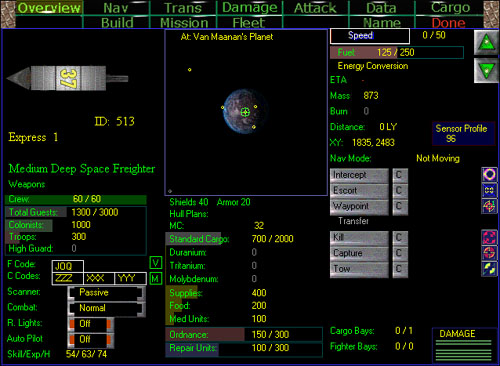Open the Damage tab
500x366 pixels.
(250, 7)
